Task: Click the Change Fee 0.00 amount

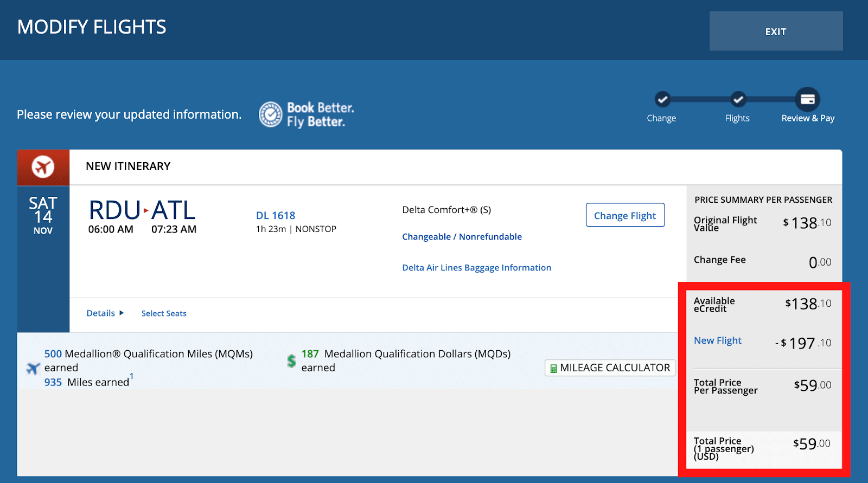Action: pyautogui.click(x=820, y=262)
